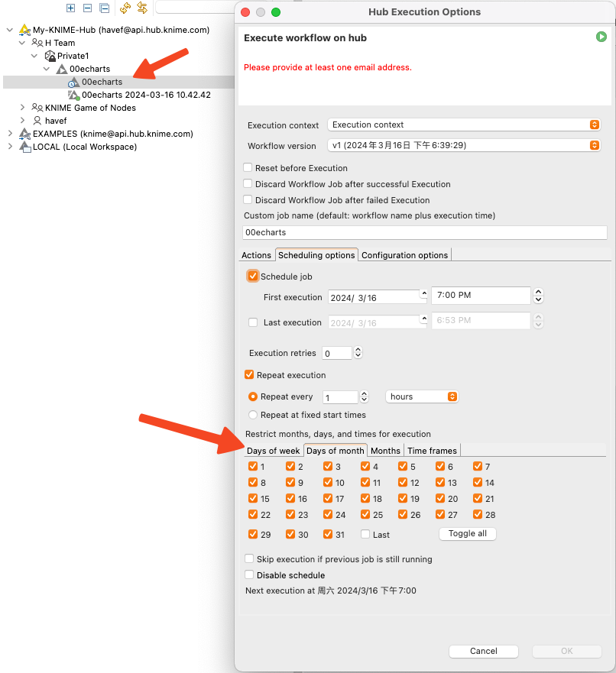This screenshot has height=673, width=616.
Task: Select the Repeat every radio button
Action: pyautogui.click(x=253, y=396)
